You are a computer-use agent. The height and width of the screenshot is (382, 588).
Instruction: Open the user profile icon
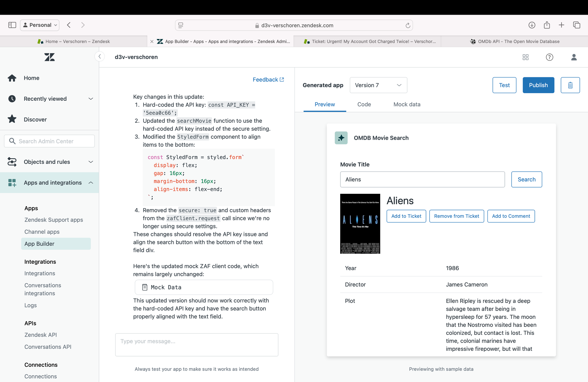click(x=574, y=57)
